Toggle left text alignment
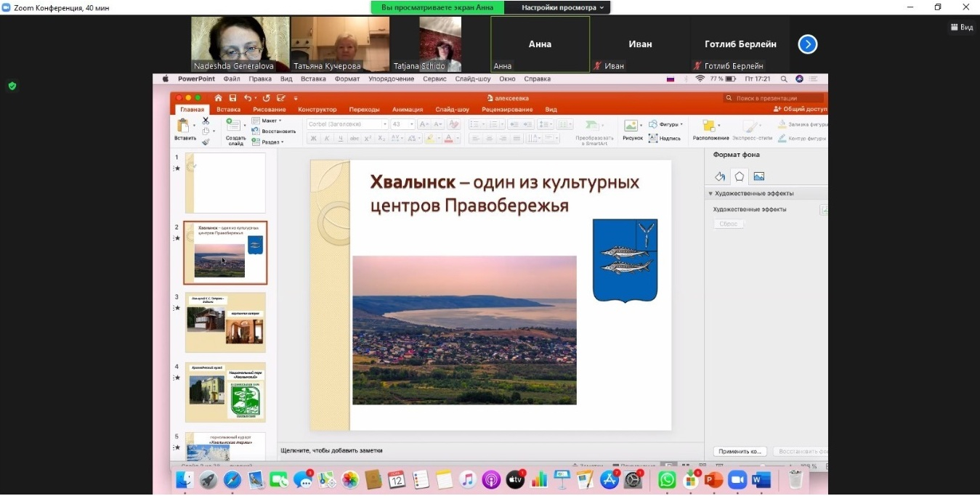 coord(475,138)
